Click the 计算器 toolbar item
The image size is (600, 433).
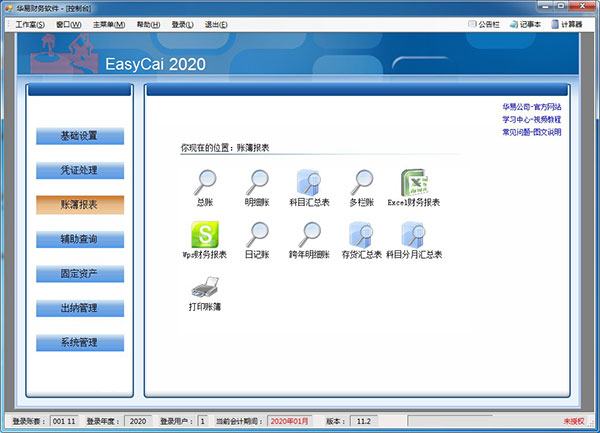point(566,24)
